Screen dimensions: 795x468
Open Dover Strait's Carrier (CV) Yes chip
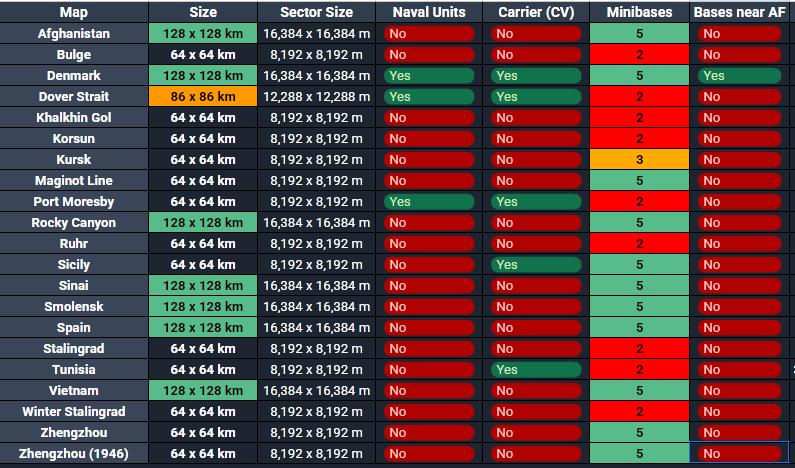pos(535,97)
